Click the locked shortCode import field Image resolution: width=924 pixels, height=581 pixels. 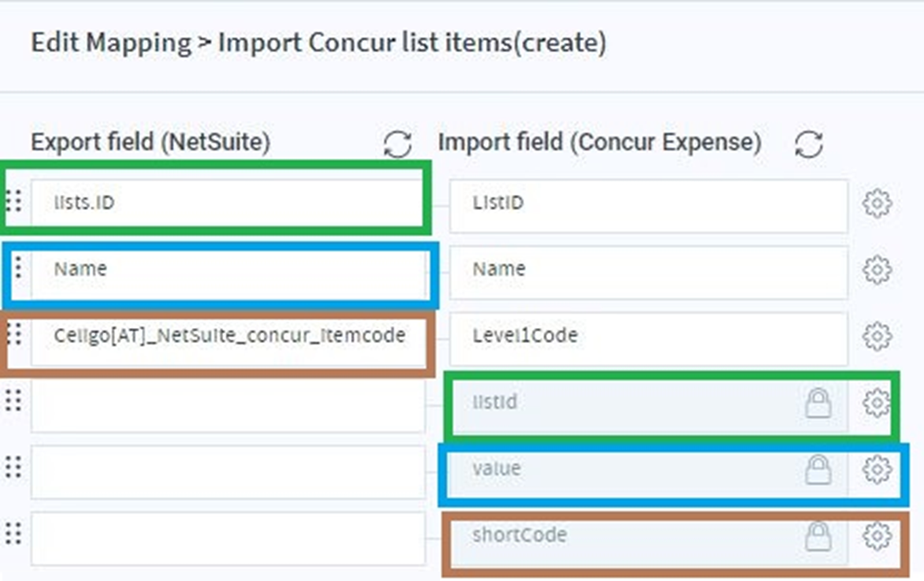click(649, 538)
